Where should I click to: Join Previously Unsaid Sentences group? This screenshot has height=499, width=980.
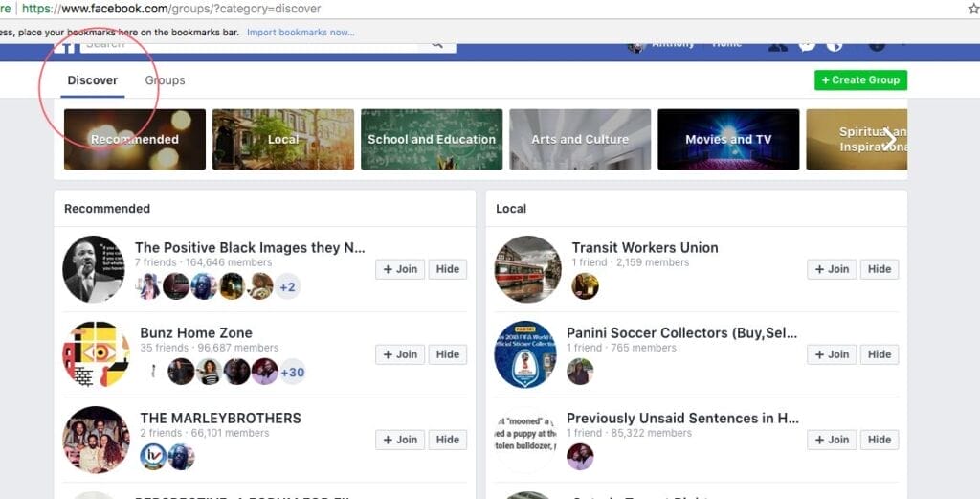pyautogui.click(x=832, y=440)
